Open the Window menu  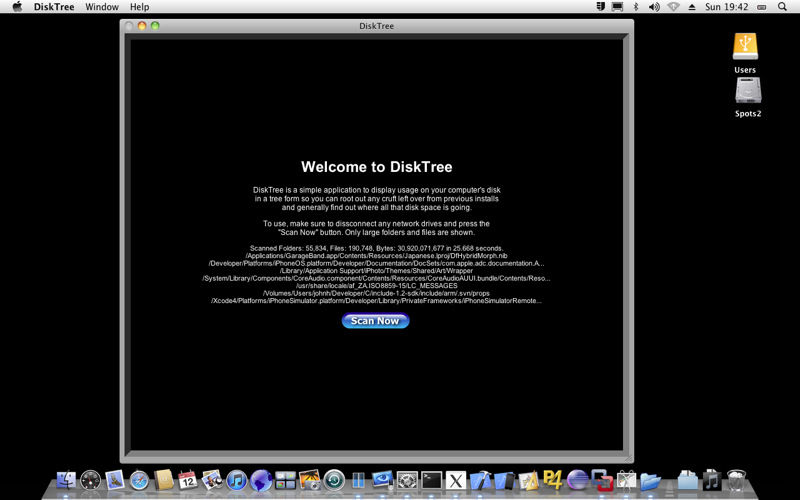tap(102, 7)
